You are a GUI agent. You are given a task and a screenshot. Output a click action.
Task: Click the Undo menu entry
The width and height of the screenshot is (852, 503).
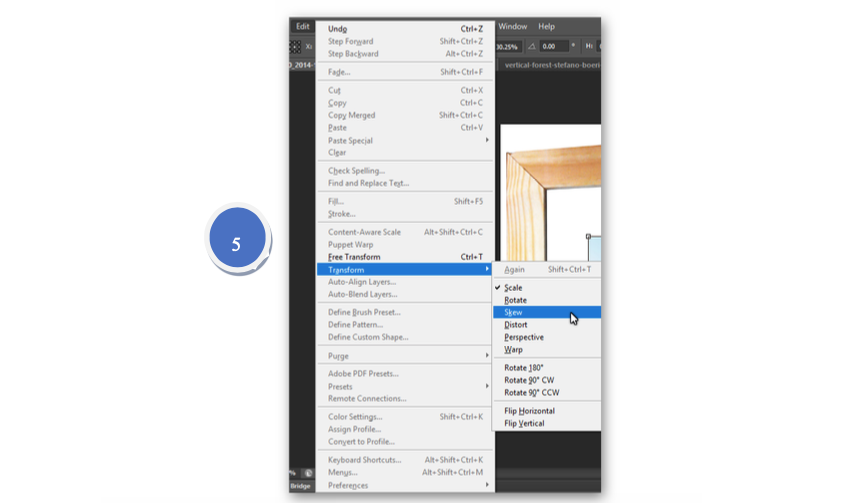[338, 29]
